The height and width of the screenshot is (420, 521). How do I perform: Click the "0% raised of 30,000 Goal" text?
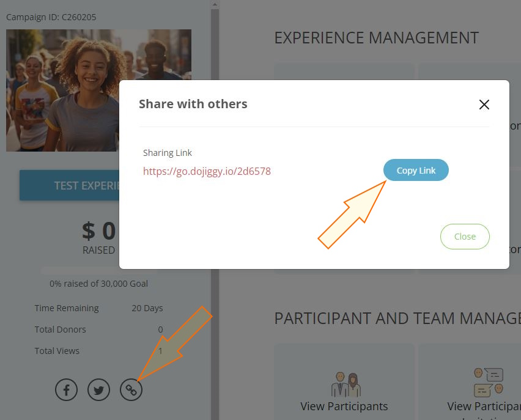click(98, 284)
